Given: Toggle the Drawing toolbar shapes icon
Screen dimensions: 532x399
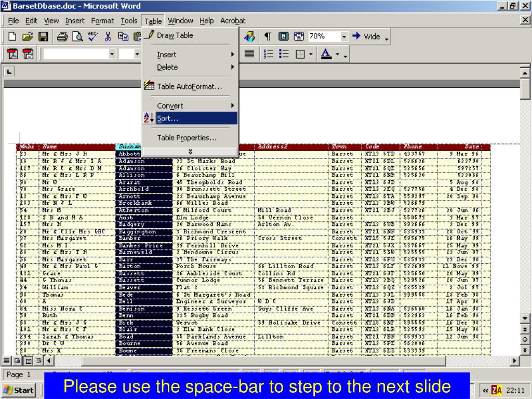Looking at the screenshot, I should [x=249, y=36].
